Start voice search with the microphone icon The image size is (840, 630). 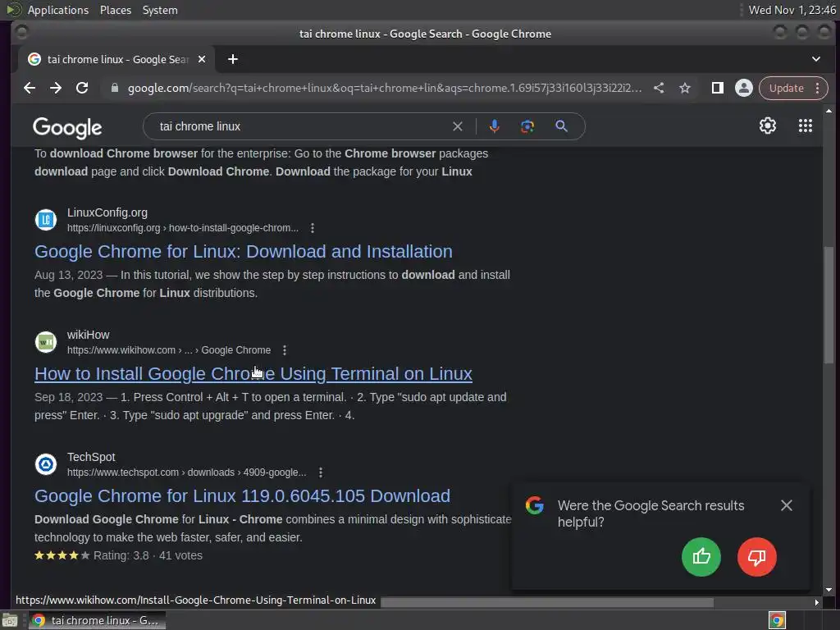(x=495, y=126)
